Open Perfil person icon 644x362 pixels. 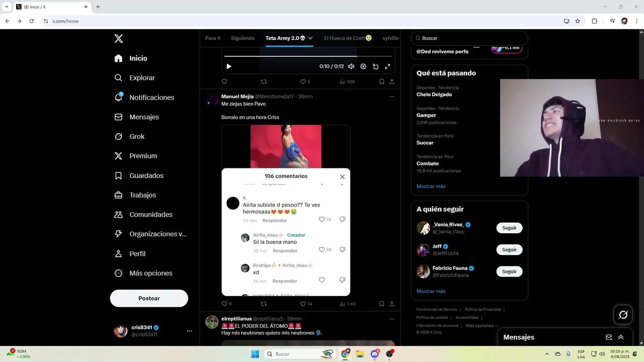click(118, 253)
